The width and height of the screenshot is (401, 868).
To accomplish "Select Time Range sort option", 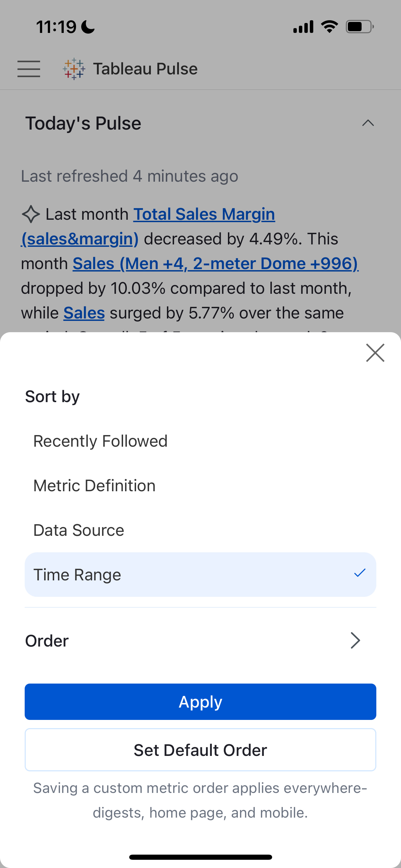I will click(200, 575).
